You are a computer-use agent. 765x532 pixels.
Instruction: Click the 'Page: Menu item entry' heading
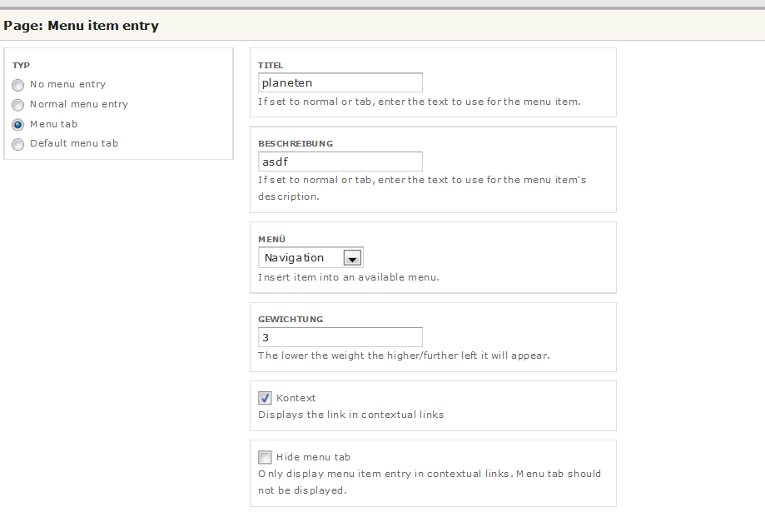pyautogui.click(x=82, y=26)
